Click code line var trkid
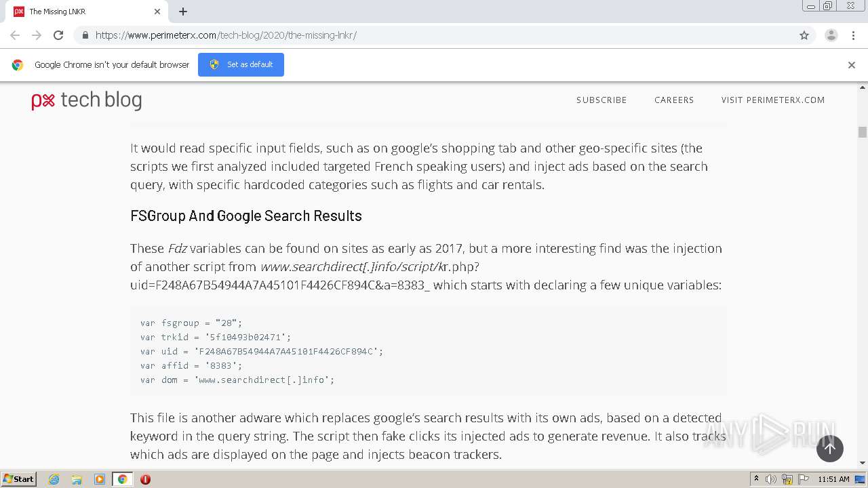 click(x=216, y=337)
